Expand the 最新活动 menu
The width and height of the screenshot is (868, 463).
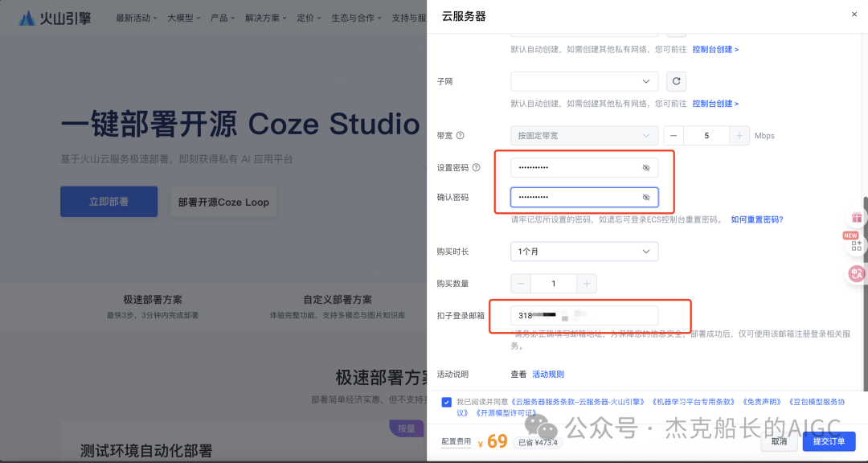(x=137, y=18)
